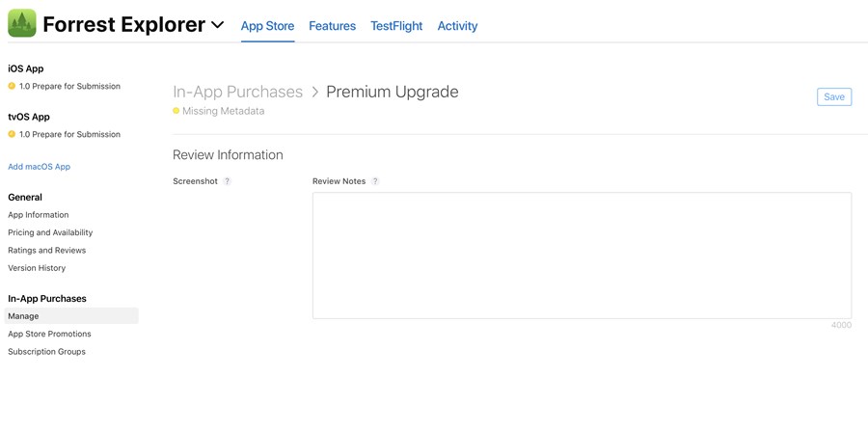
Task: Open the Features tab
Action: click(x=332, y=26)
